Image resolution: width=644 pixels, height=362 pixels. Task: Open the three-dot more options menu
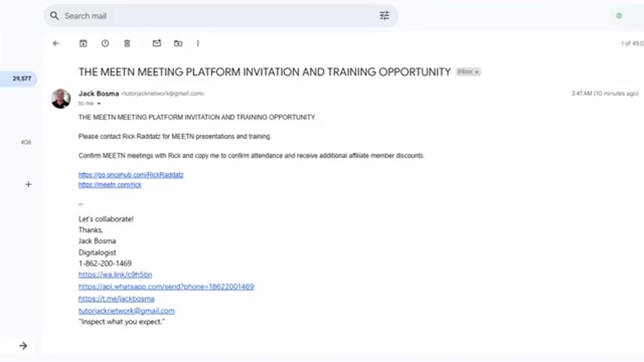point(198,43)
